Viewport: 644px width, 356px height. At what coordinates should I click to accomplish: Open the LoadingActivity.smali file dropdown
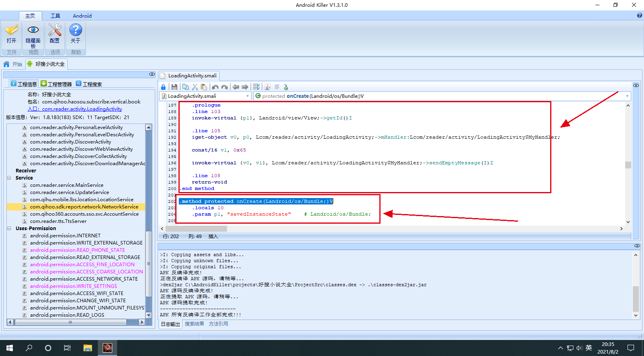click(247, 96)
